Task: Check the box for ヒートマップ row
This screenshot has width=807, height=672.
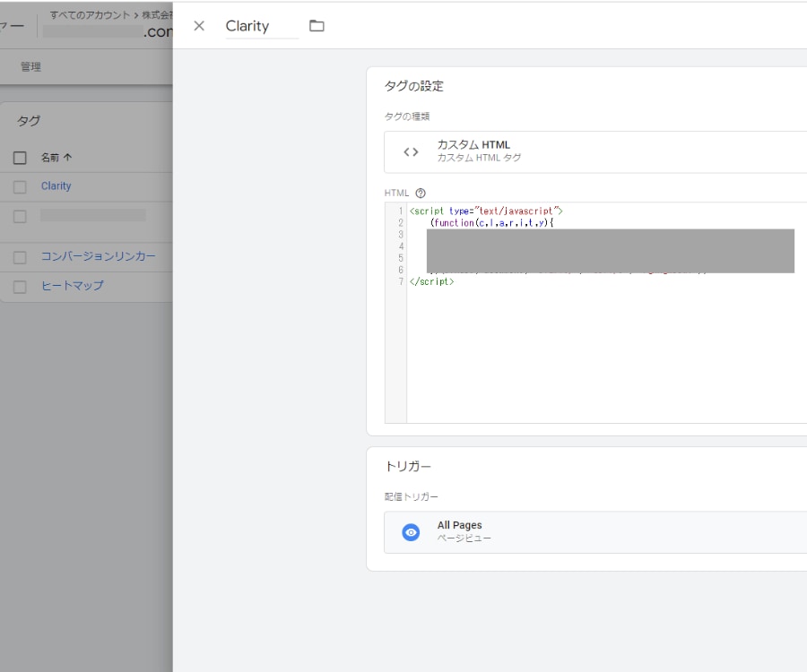Action: tap(20, 287)
